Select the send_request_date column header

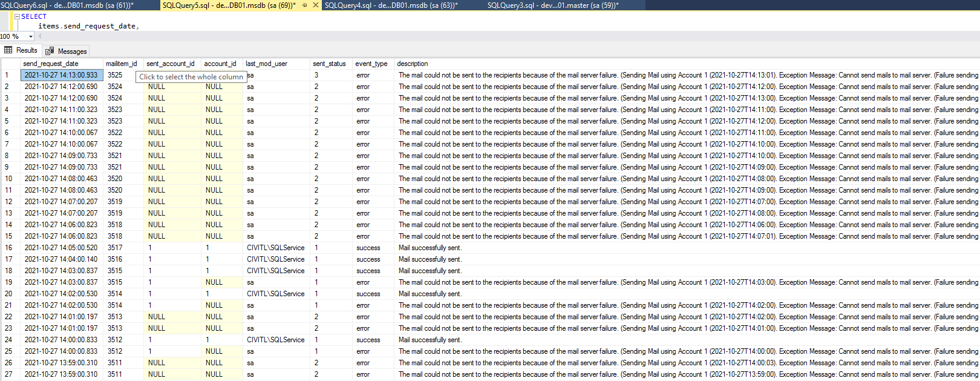coord(62,64)
